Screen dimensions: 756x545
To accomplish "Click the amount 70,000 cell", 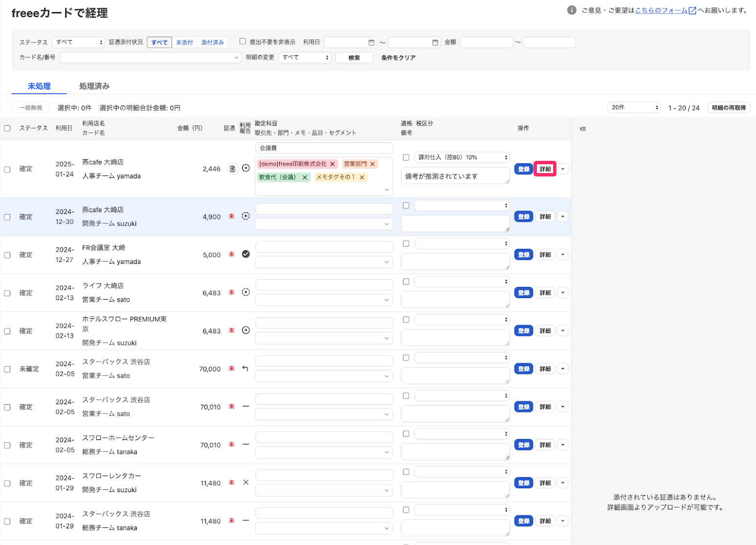I will coord(210,369).
